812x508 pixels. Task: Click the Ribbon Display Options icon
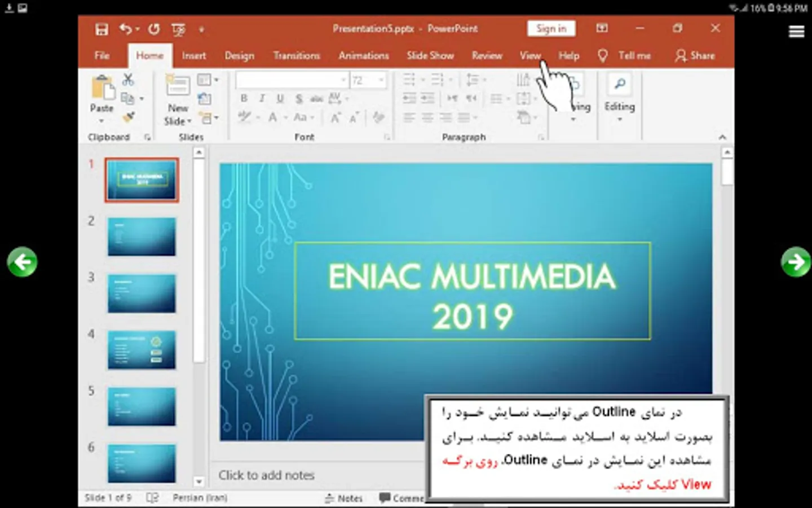pyautogui.click(x=602, y=28)
